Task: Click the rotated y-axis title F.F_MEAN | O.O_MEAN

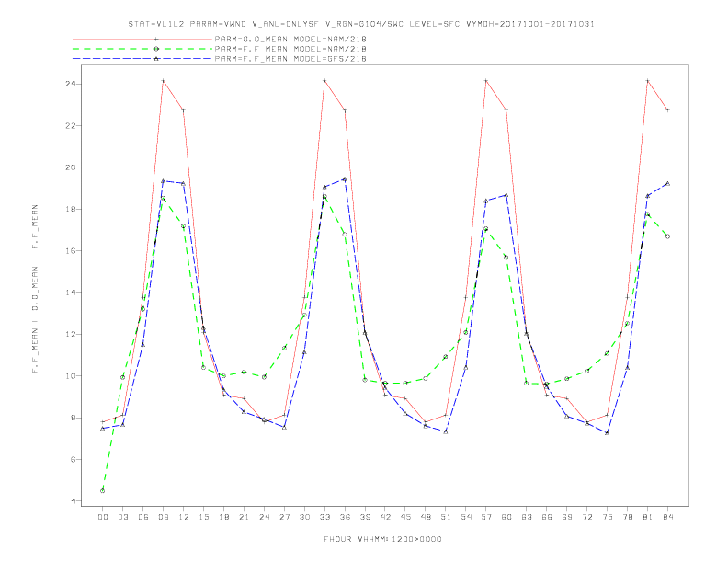Action: [x=35, y=289]
